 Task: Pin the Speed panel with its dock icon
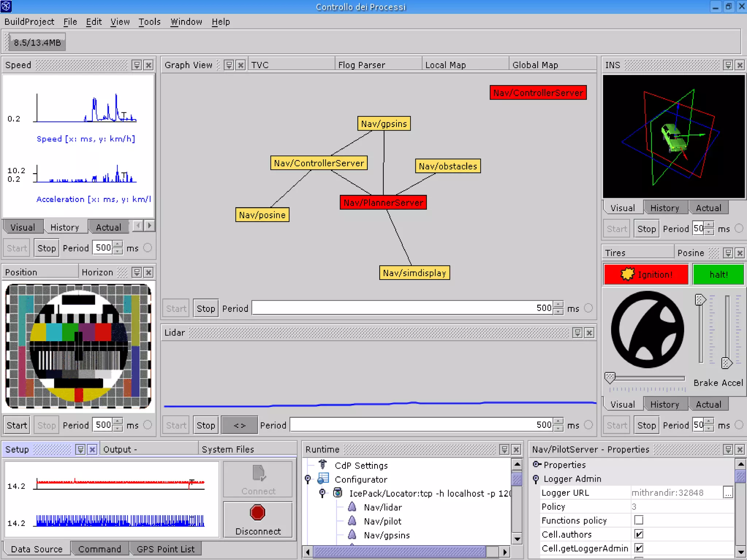pyautogui.click(x=137, y=65)
